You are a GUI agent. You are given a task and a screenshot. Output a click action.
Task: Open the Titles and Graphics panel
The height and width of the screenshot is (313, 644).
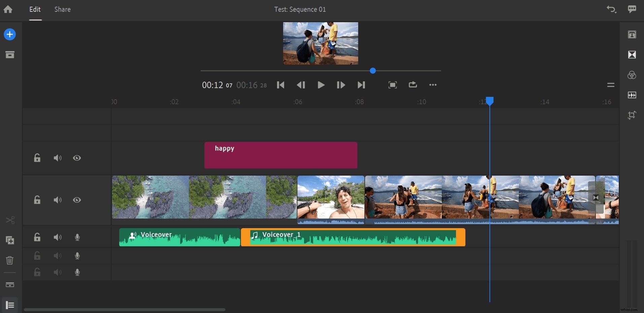click(632, 34)
